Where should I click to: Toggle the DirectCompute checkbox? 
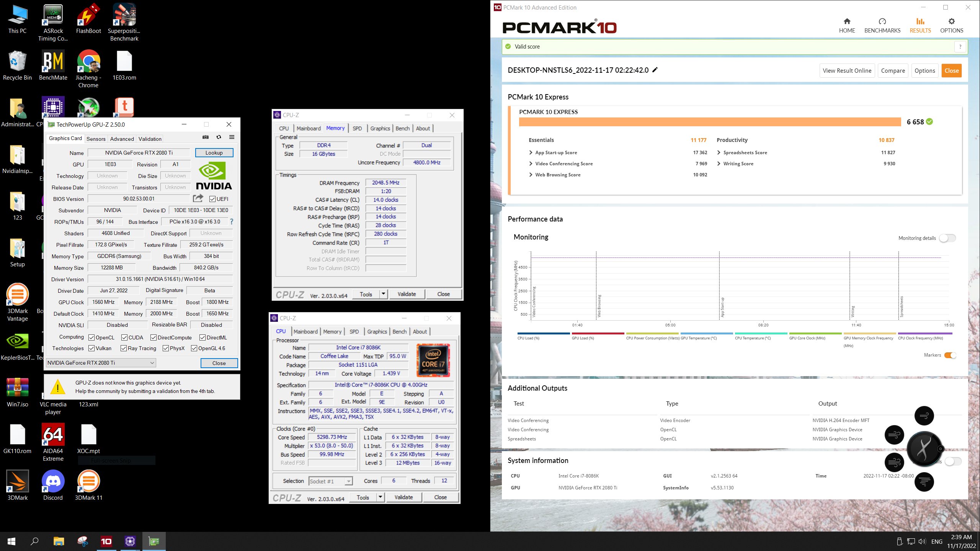154,337
